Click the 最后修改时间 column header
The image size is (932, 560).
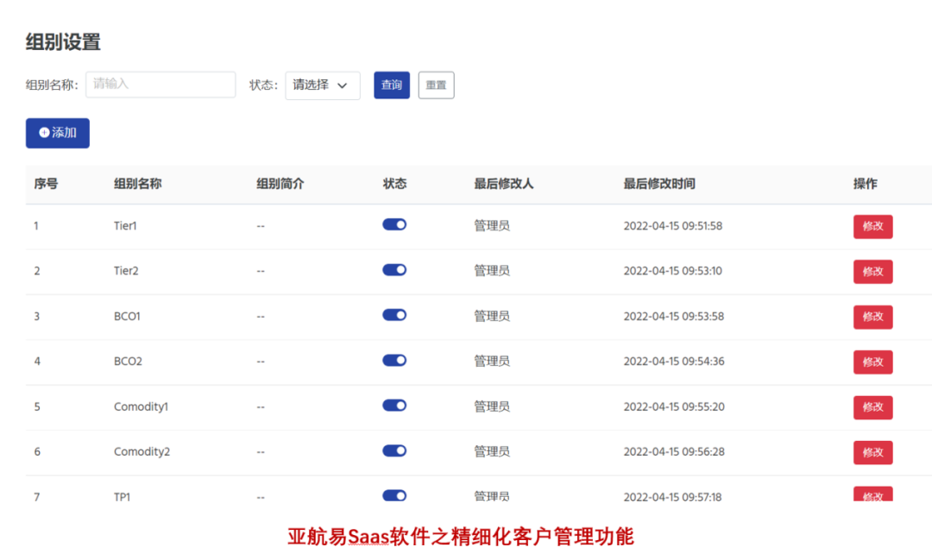[x=659, y=184]
